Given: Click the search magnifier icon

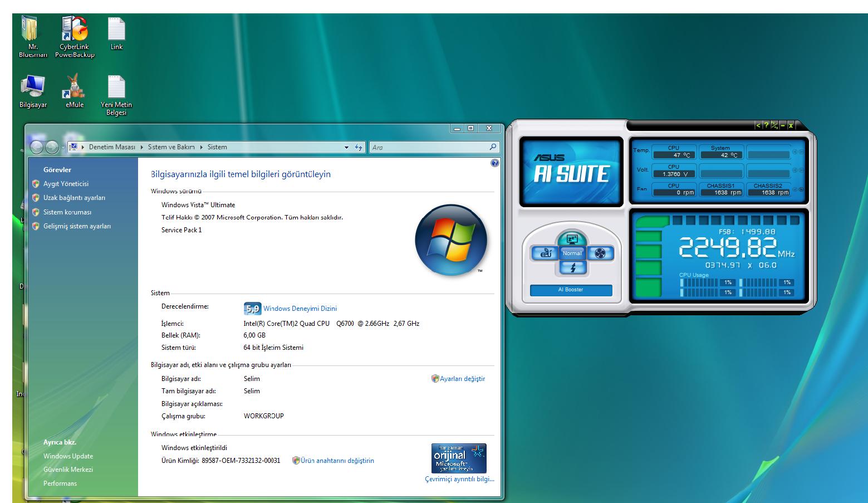Looking at the screenshot, I should [493, 147].
